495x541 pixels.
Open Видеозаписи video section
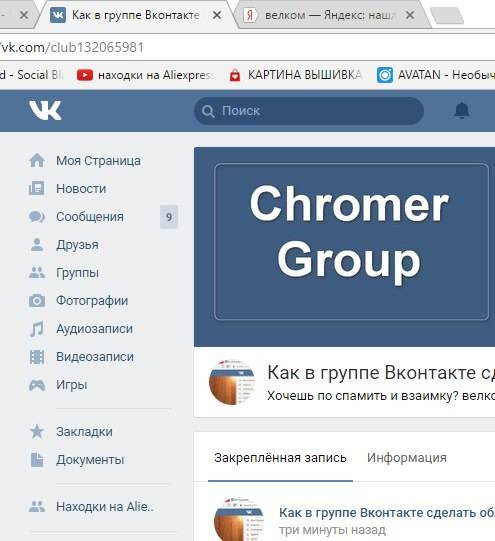click(x=95, y=356)
